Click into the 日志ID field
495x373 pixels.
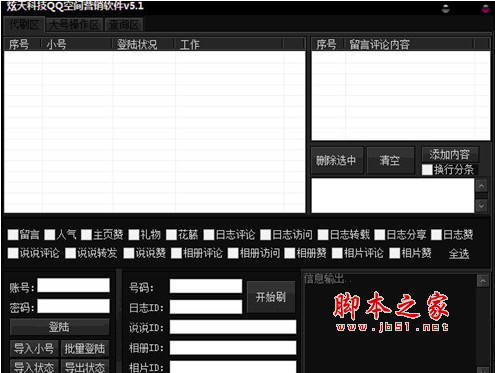[206, 307]
